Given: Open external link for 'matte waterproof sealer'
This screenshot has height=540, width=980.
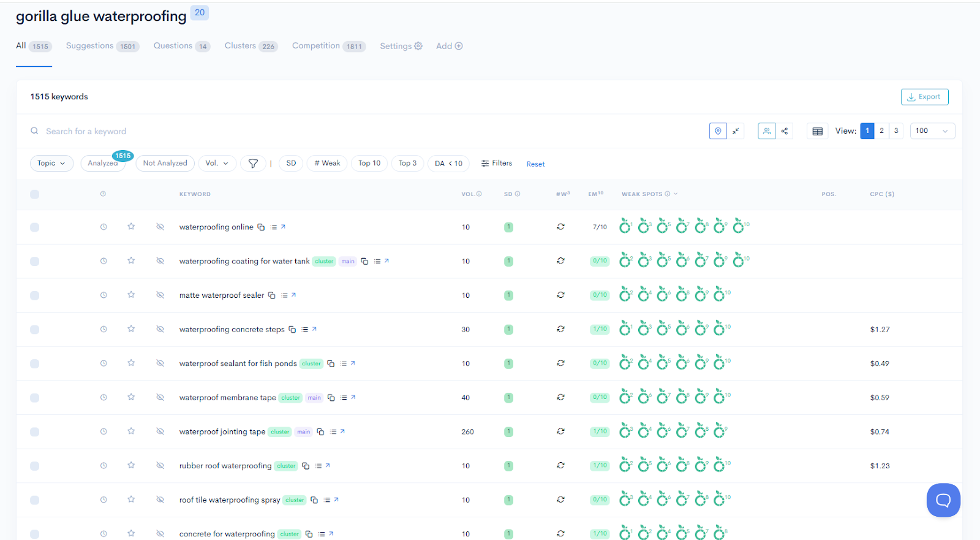Looking at the screenshot, I should pyautogui.click(x=294, y=295).
